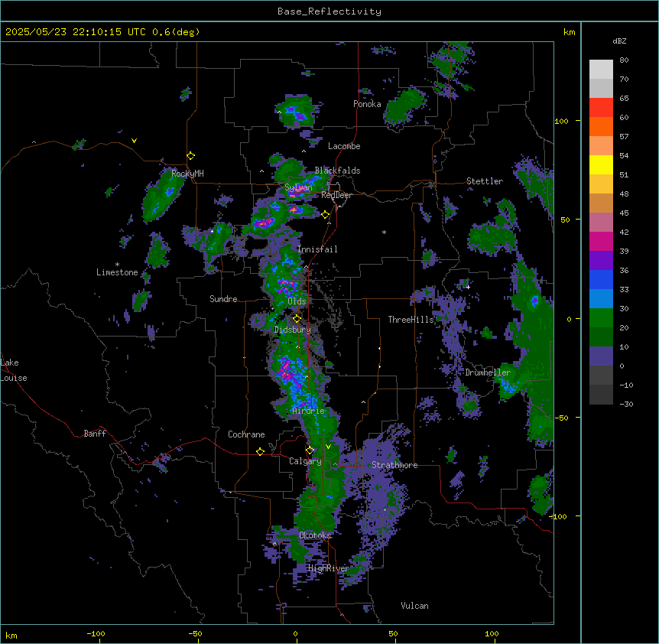Select the Blackfalds label

337,171
